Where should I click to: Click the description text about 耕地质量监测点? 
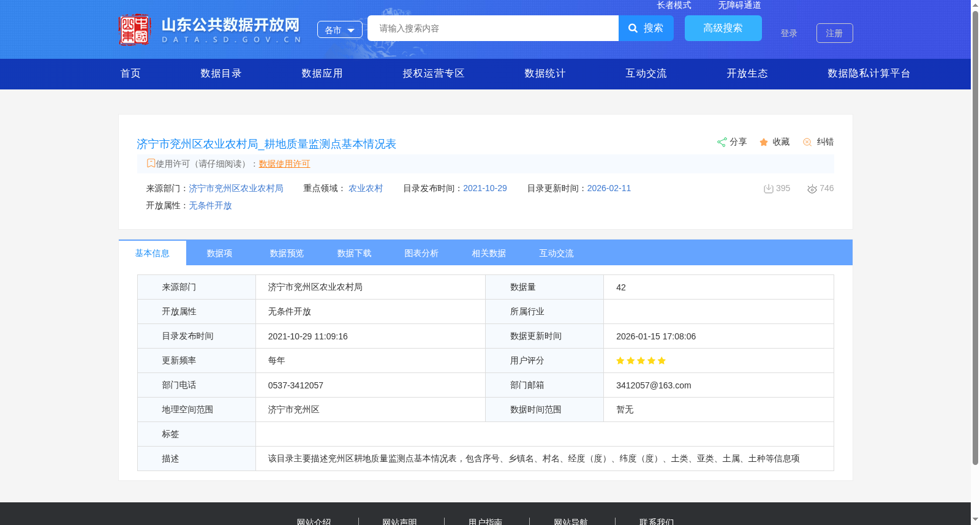pos(533,459)
